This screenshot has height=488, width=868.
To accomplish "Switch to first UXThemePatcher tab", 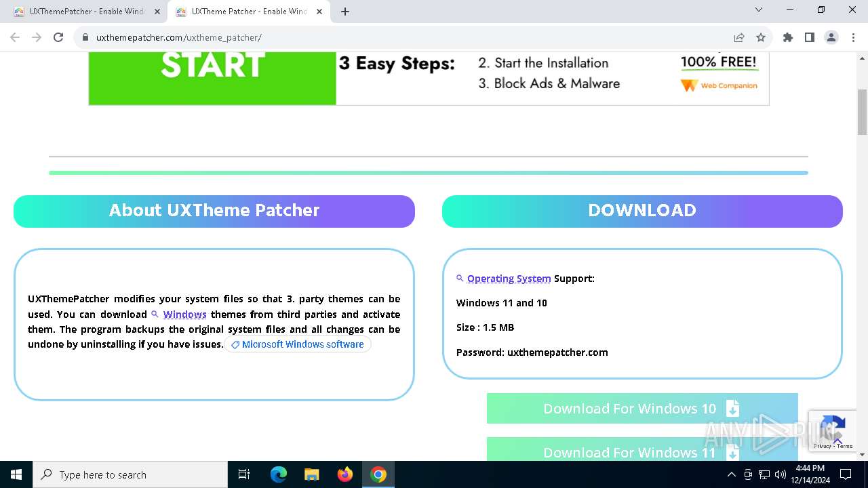I will click(87, 12).
